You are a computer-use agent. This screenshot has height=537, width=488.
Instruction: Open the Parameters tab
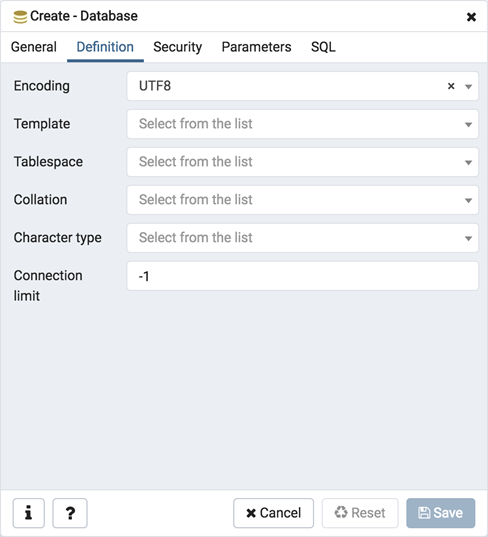tap(256, 47)
